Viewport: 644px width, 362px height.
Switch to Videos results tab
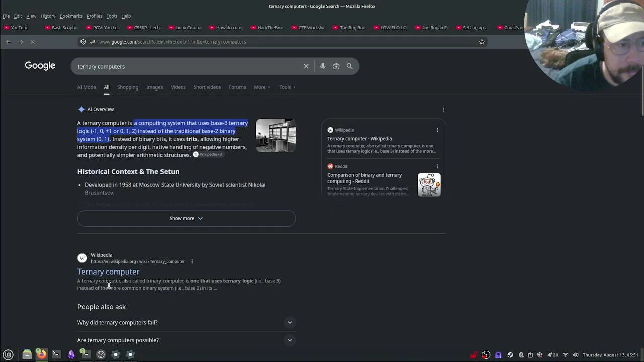coord(178,87)
